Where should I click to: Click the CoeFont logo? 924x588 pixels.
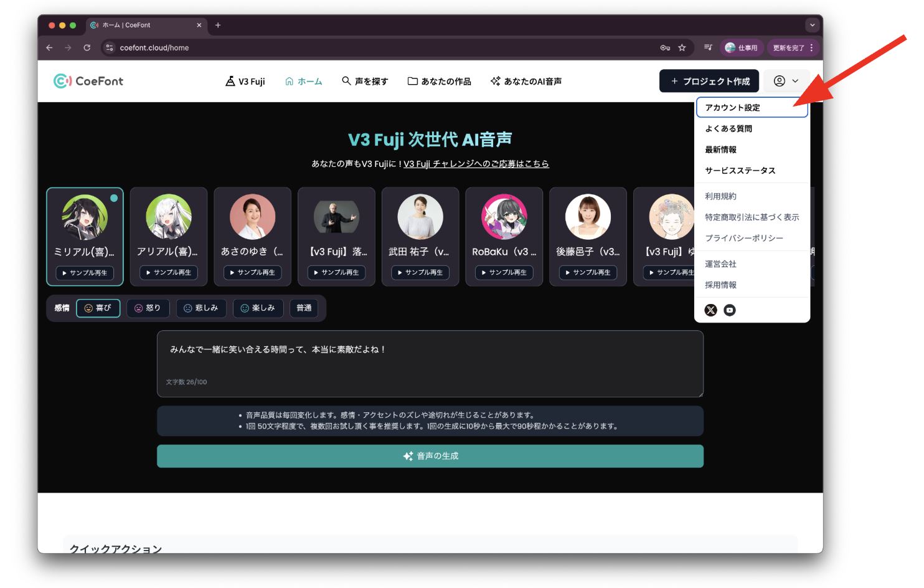pos(88,81)
